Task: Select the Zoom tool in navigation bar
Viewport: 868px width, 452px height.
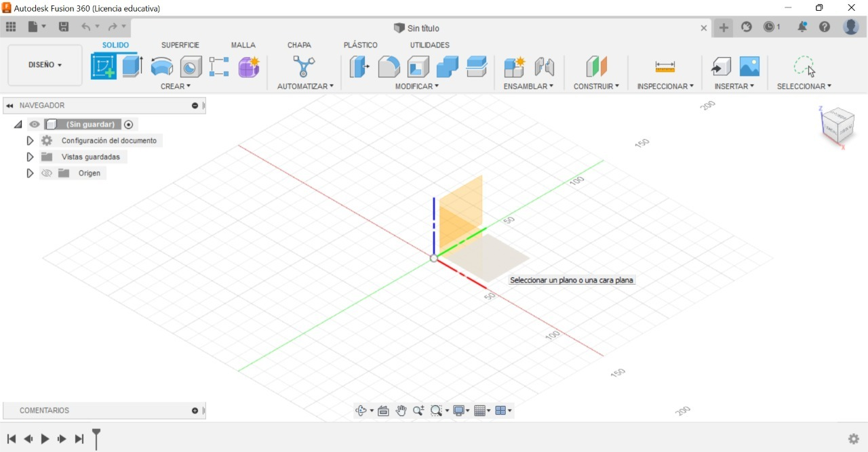Action: click(x=418, y=411)
